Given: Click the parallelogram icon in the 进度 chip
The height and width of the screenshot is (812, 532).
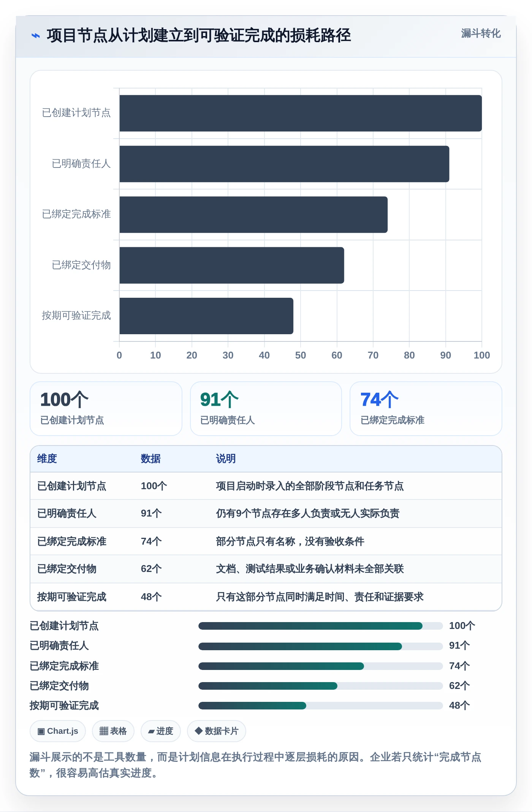Looking at the screenshot, I should click(x=151, y=731).
